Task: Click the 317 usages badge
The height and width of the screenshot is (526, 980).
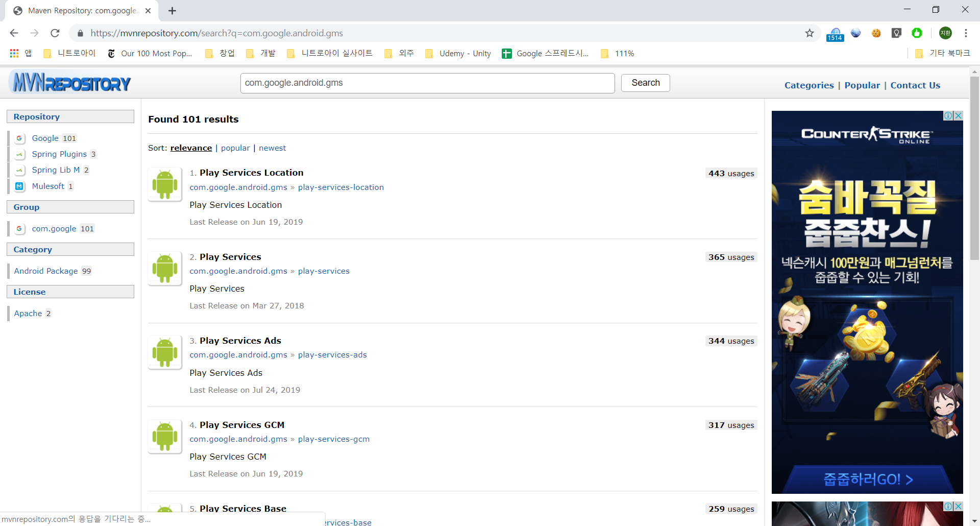Action: pyautogui.click(x=731, y=425)
